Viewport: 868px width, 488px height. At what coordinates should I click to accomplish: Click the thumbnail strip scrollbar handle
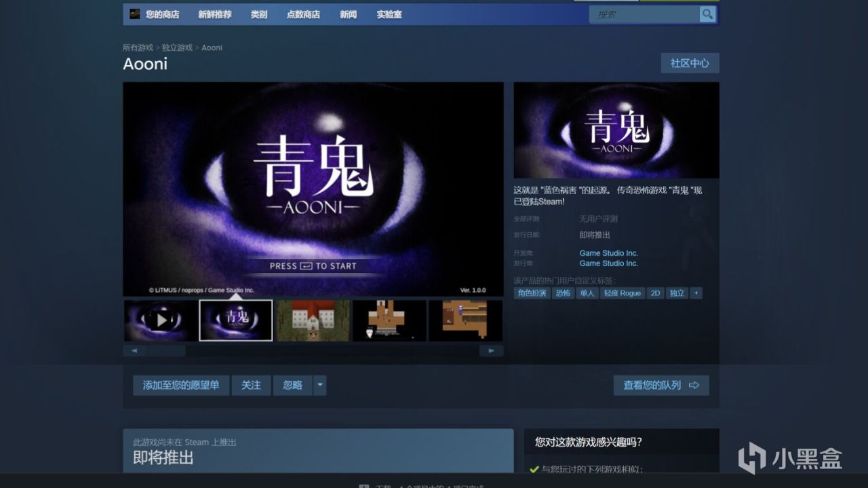tap(166, 351)
